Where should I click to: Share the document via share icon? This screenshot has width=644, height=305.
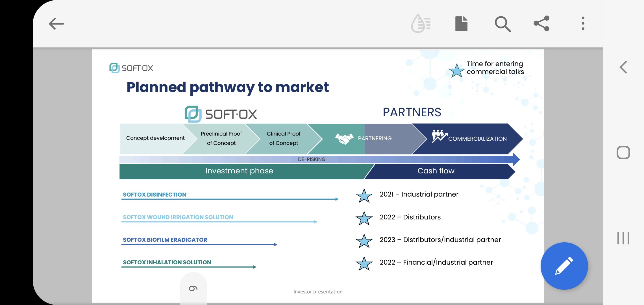541,23
